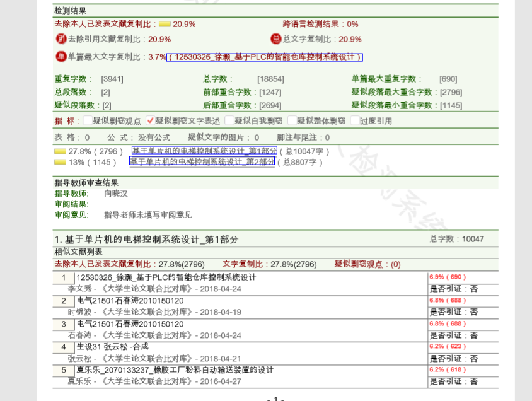
Task: Click the advisor name 向晓汉
Action: [x=116, y=194]
